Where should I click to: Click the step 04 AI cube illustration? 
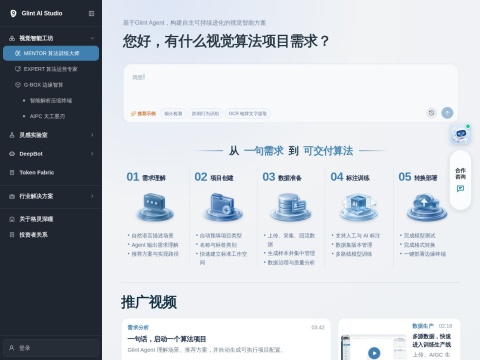pos(359,207)
